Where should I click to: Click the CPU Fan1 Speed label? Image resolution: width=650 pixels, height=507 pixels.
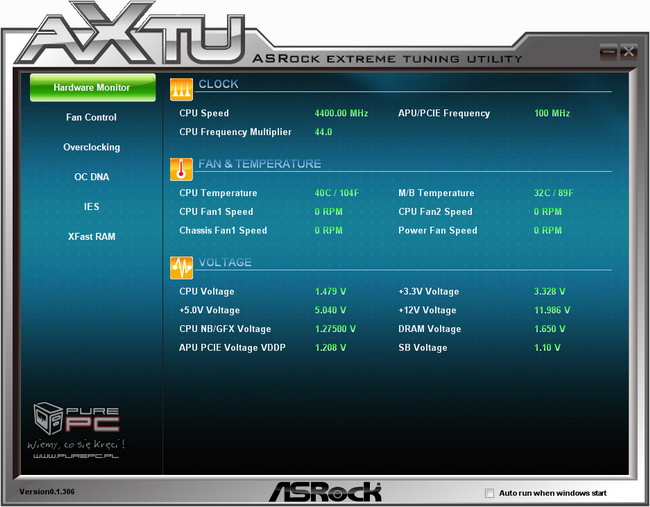(x=216, y=212)
